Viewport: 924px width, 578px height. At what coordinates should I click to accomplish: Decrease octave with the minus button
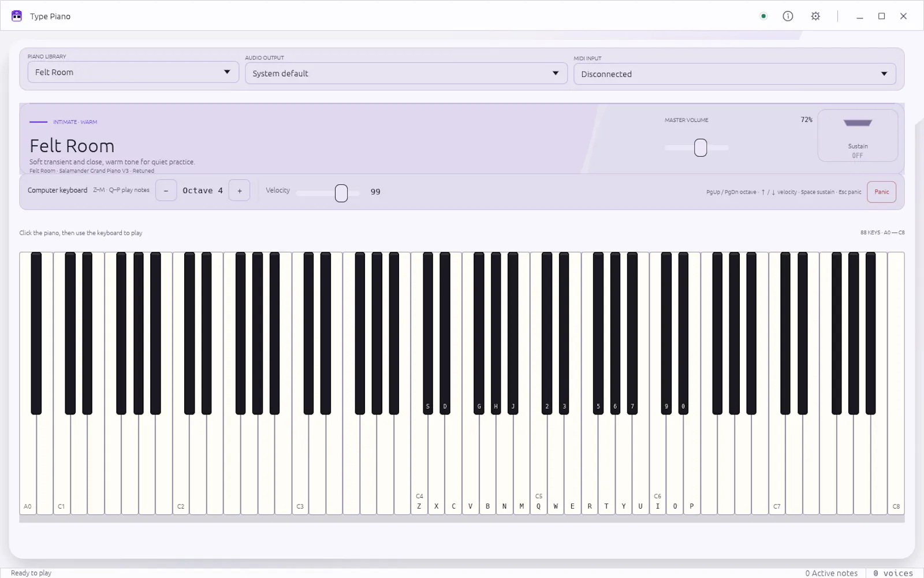(x=166, y=190)
